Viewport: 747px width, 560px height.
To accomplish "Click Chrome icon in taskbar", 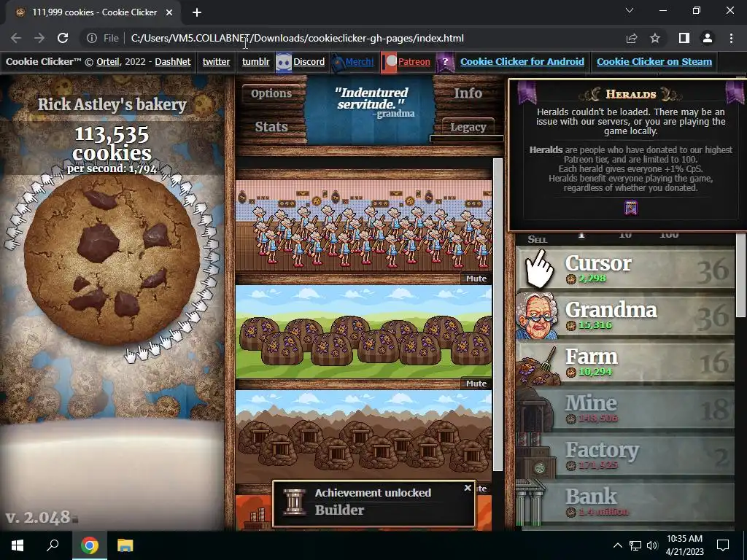I will (x=89, y=545).
